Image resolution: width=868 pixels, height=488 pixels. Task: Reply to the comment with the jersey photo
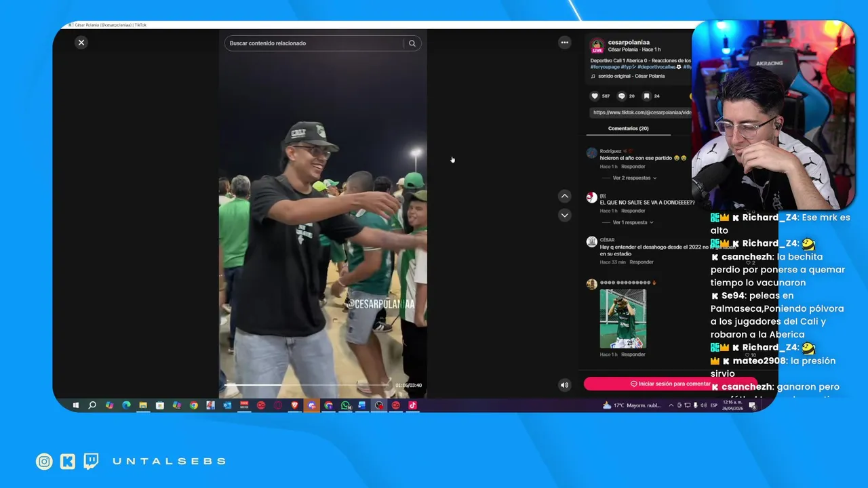coord(633,354)
